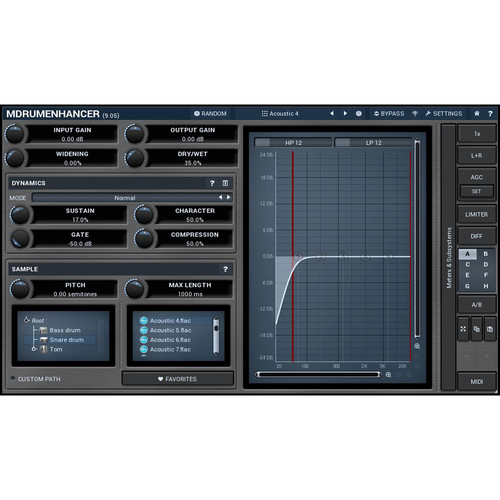
Task: Click the 1x oversampling button
Action: (477, 134)
